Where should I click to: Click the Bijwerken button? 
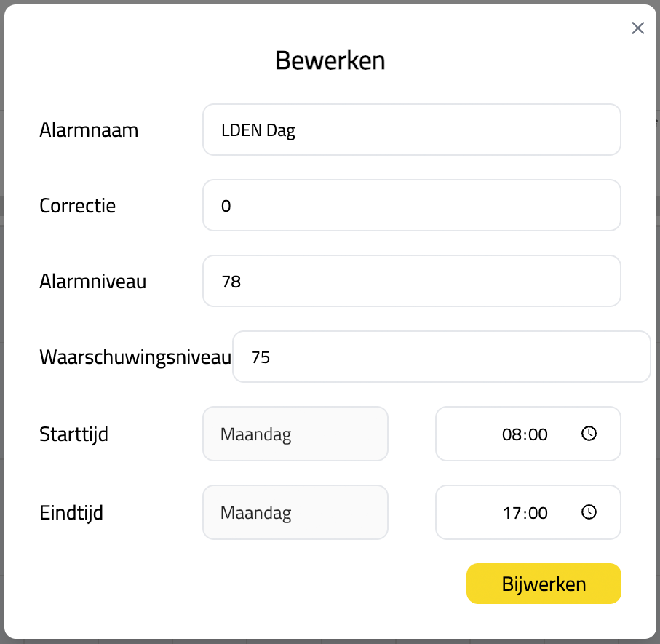tap(544, 584)
